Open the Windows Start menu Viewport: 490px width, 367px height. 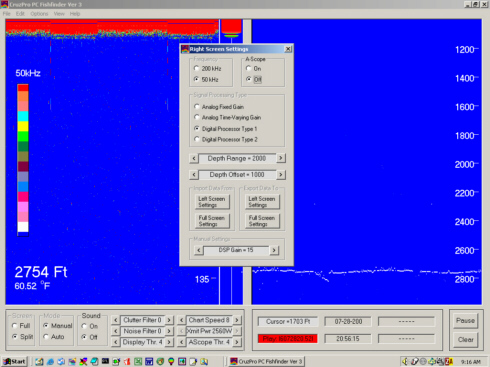coord(14,361)
